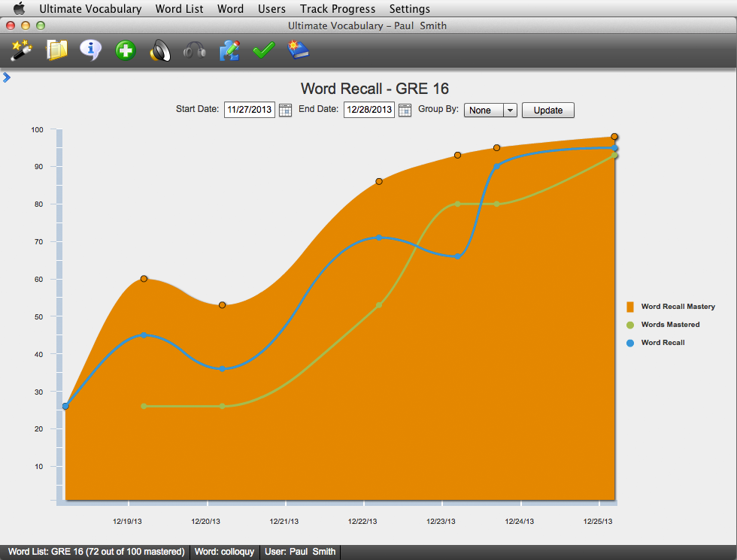737x560 pixels.
Task: Open the folder documents icon
Action: coord(56,50)
